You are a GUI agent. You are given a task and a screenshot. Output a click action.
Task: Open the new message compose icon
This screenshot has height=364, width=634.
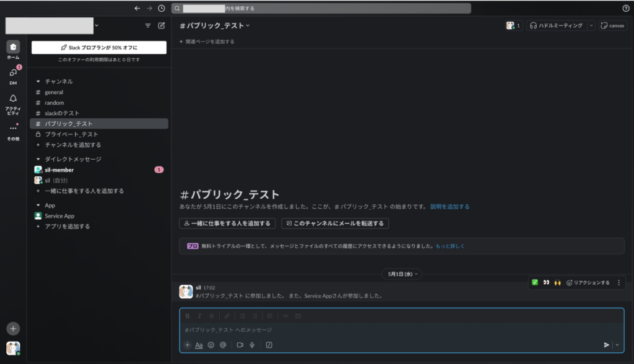162,26
